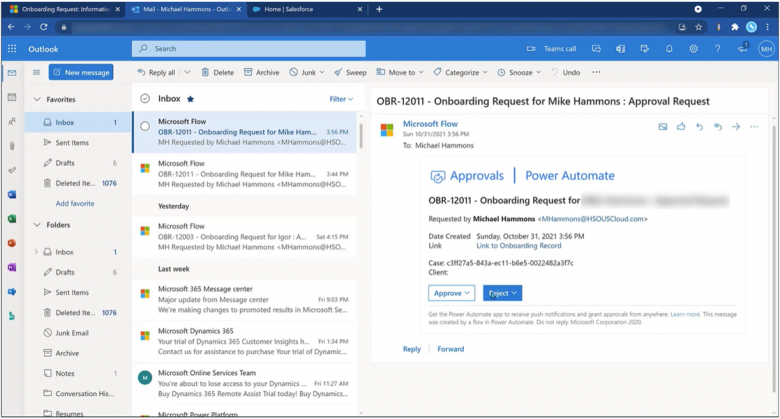Open the MH account avatar
Screen dimensions: 780x419
766,49
